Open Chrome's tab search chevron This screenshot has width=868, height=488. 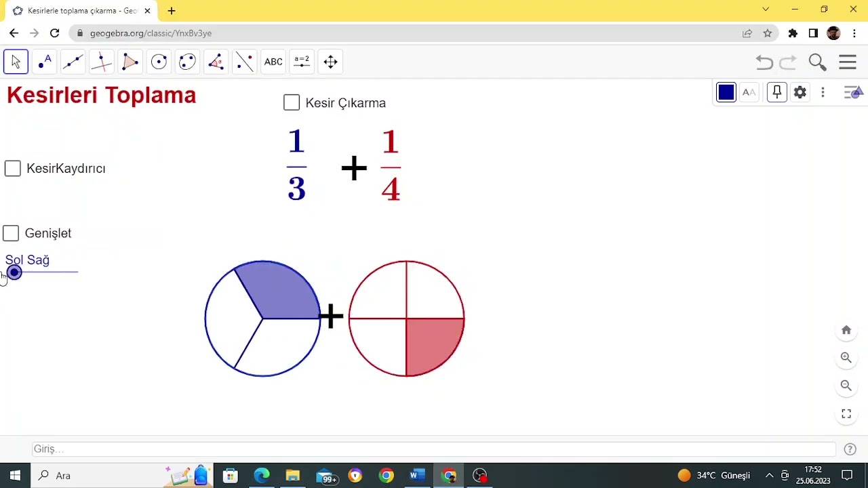pos(766,9)
